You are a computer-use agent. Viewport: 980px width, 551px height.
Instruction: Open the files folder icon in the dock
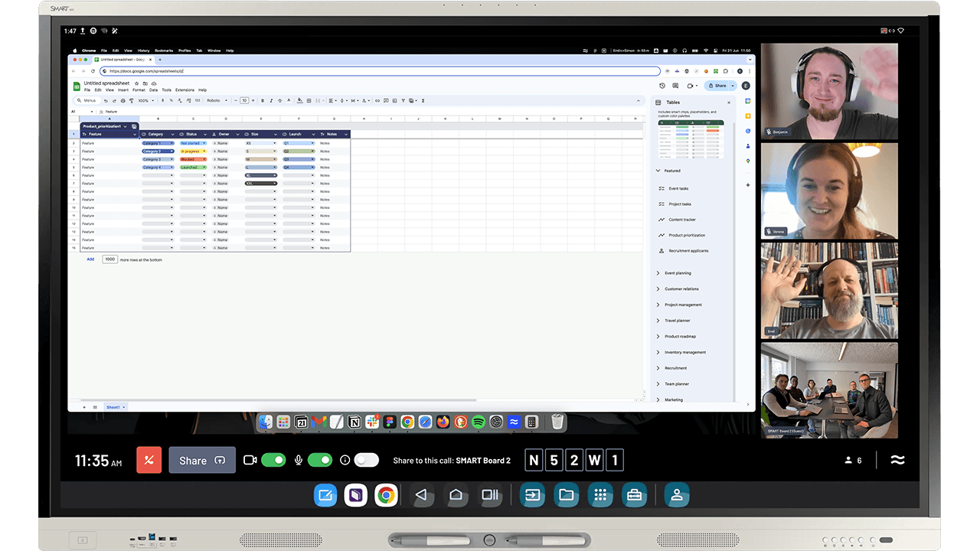(567, 495)
